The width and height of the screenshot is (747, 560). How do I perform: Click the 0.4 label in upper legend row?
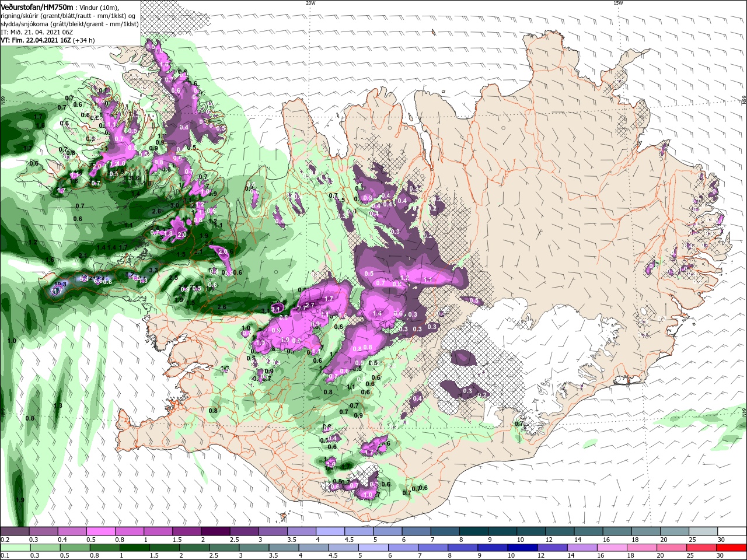[x=62, y=540]
